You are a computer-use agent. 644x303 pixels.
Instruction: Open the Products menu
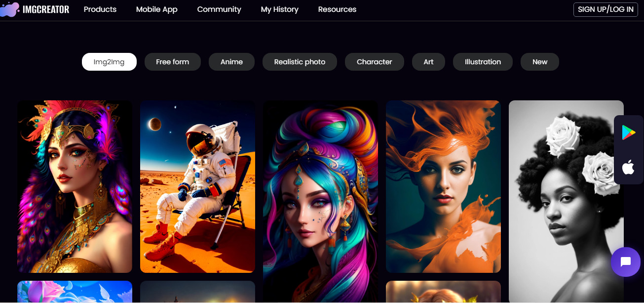coord(100,9)
